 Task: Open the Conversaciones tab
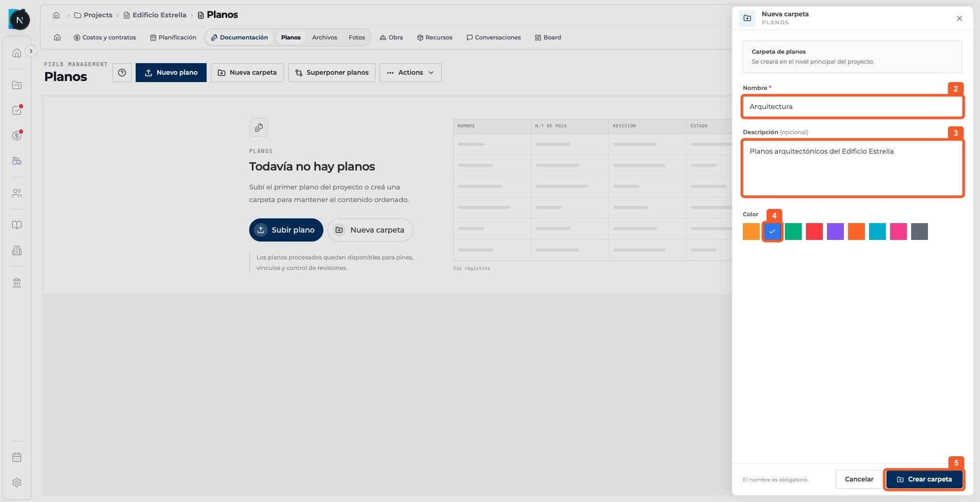494,37
